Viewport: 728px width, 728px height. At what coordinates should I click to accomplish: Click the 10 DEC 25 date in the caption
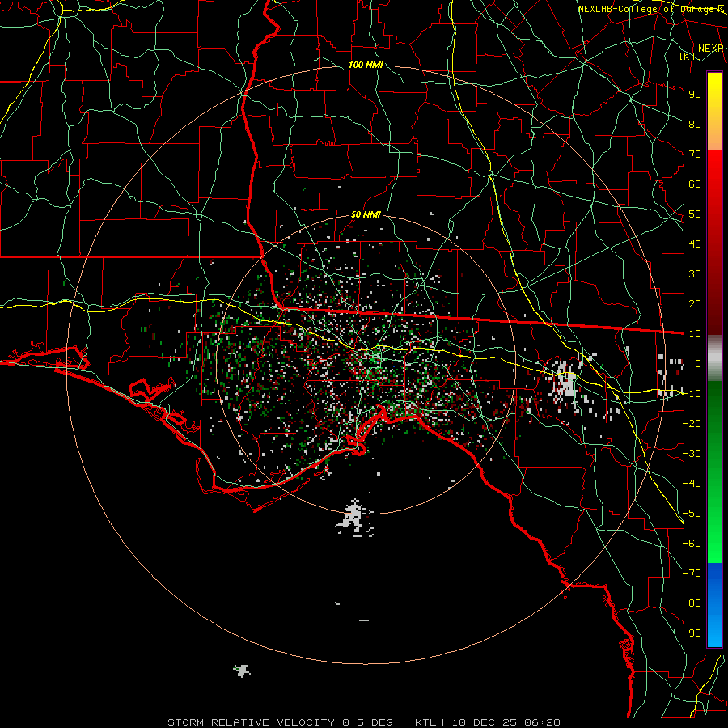(485, 722)
